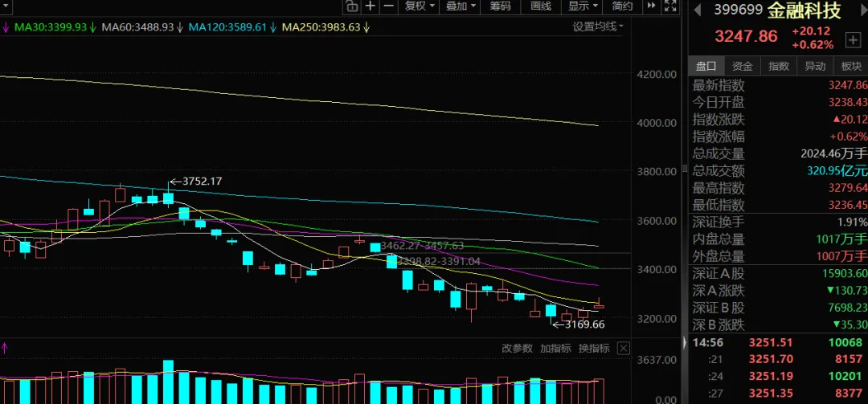Add 金融科技 to watchlist plus icon
The height and width of the screenshot is (404, 868).
pos(851,40)
